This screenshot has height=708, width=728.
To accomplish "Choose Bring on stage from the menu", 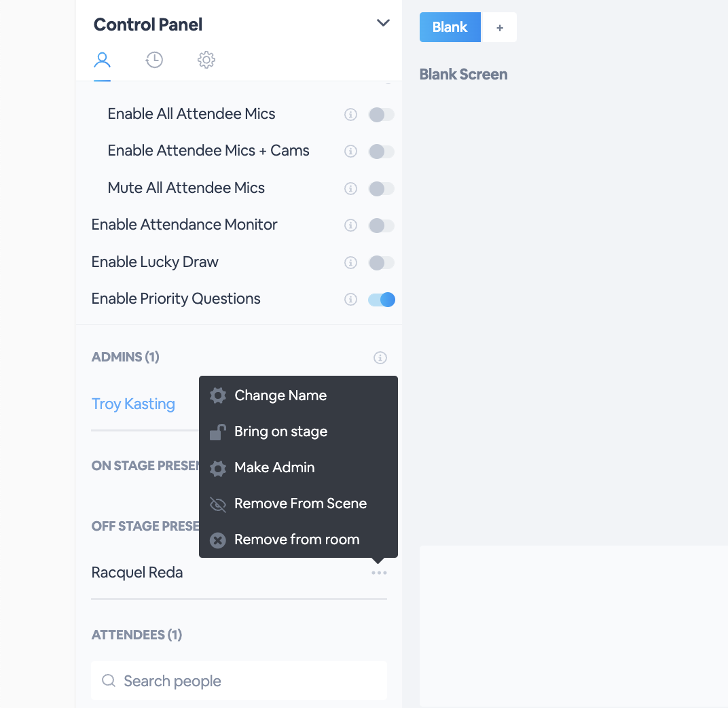I will [280, 431].
